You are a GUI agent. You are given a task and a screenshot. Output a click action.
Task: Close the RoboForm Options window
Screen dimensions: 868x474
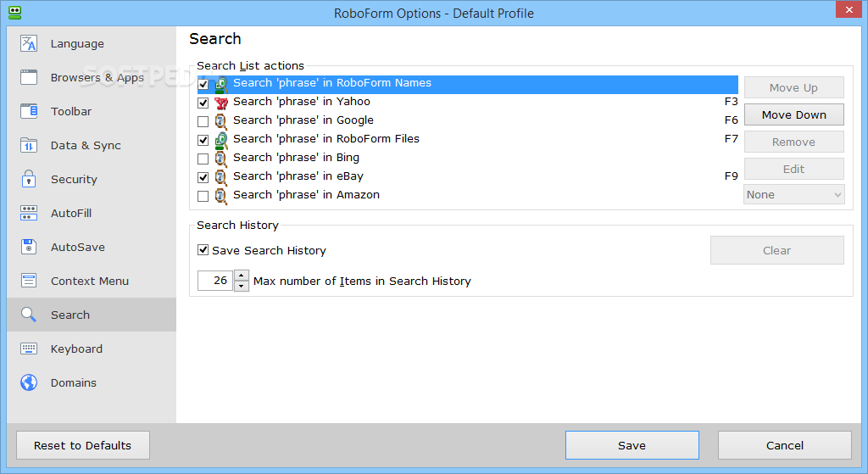coord(849,10)
